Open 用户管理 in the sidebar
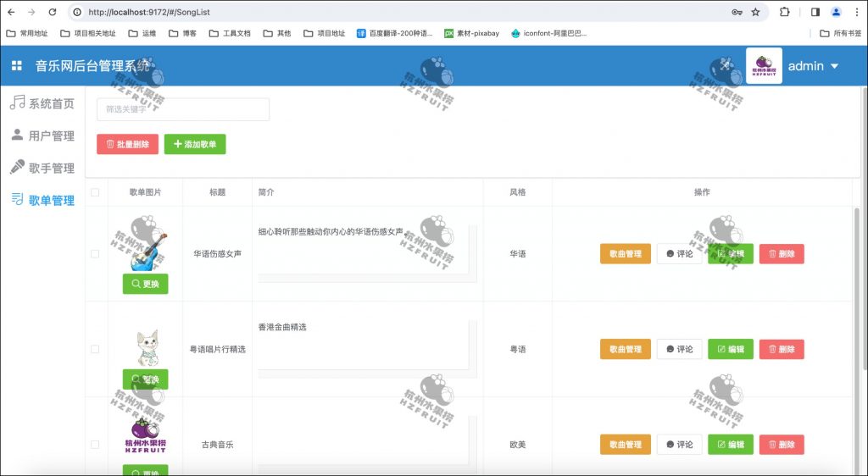This screenshot has width=868, height=476. click(42, 136)
